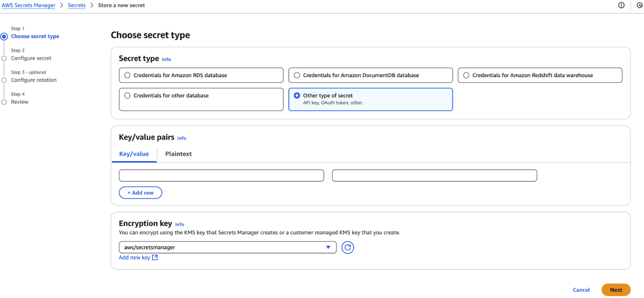Click the secret value input field
Screen dimensions: 644x298
[434, 176]
